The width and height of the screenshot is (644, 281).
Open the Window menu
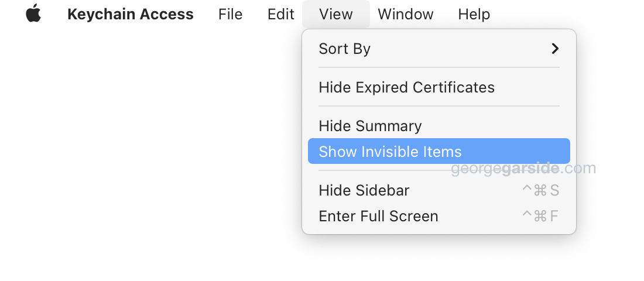tap(406, 14)
